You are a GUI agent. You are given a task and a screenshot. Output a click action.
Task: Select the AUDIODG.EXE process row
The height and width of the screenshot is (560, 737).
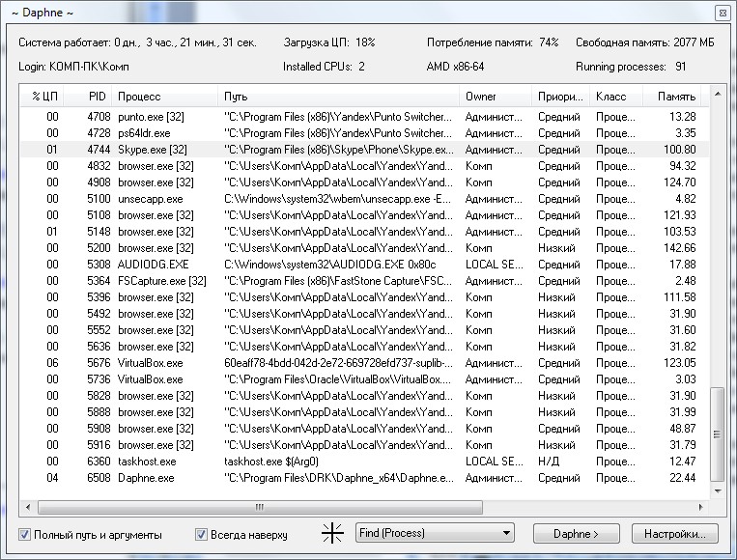coord(364,265)
